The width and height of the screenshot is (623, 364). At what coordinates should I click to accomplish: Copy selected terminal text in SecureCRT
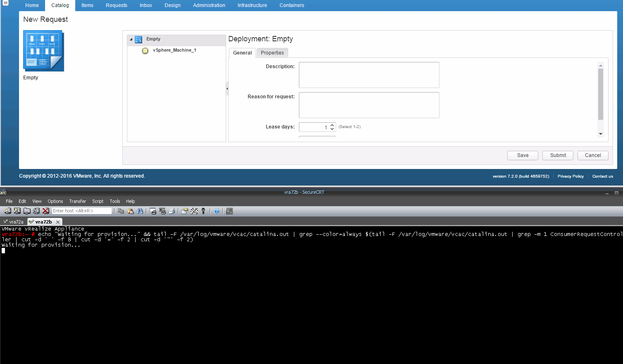coord(121,211)
